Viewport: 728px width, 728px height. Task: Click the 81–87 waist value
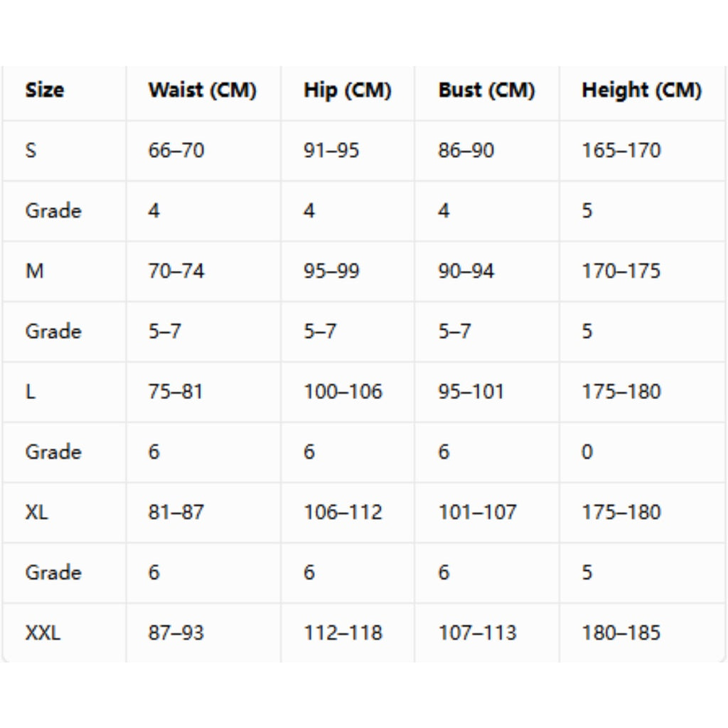[x=176, y=513]
